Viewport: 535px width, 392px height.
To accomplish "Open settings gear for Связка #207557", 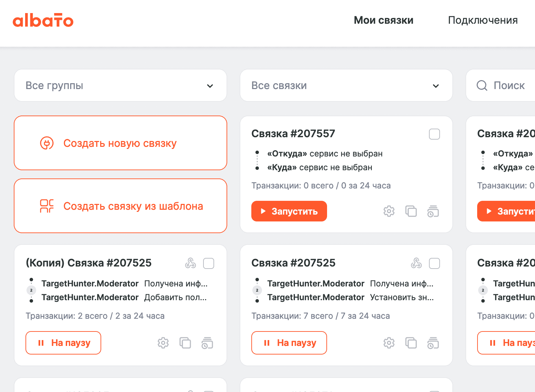I will [x=389, y=211].
